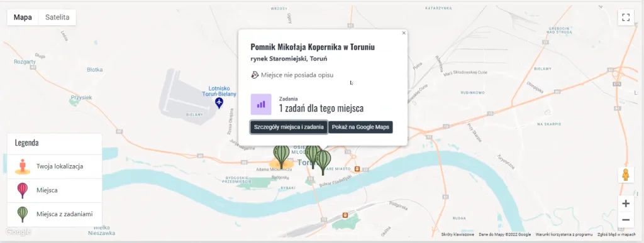
Task: Select the Street View pegman icon
Action: 626,175
